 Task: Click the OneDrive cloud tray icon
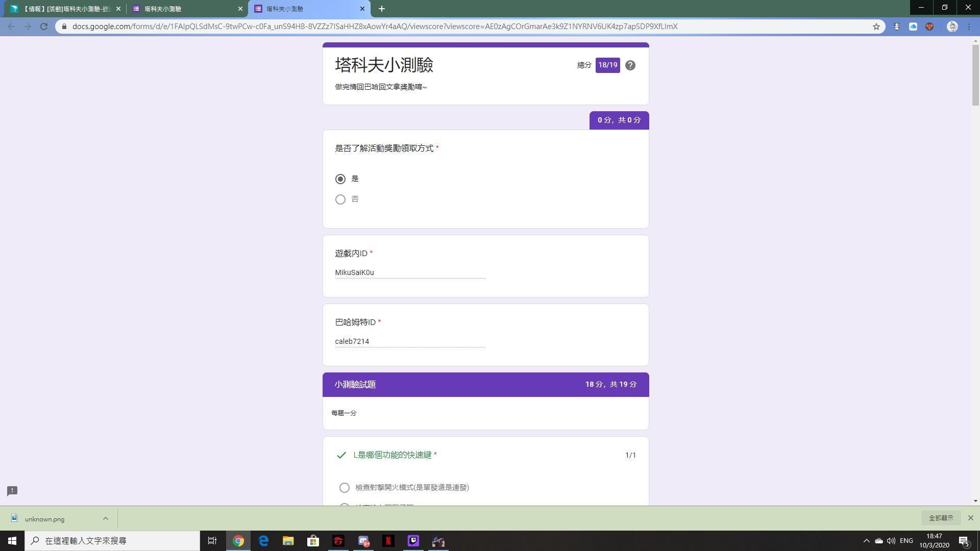pyautogui.click(x=878, y=541)
